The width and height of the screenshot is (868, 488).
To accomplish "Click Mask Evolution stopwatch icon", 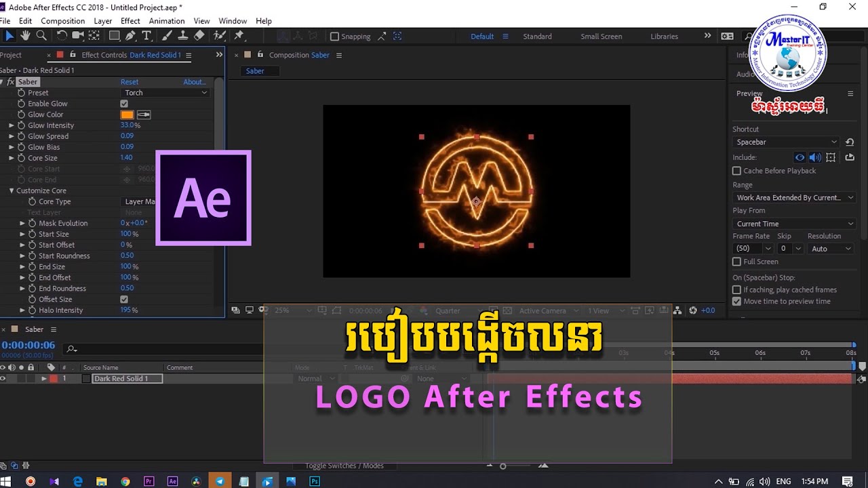I will point(32,223).
